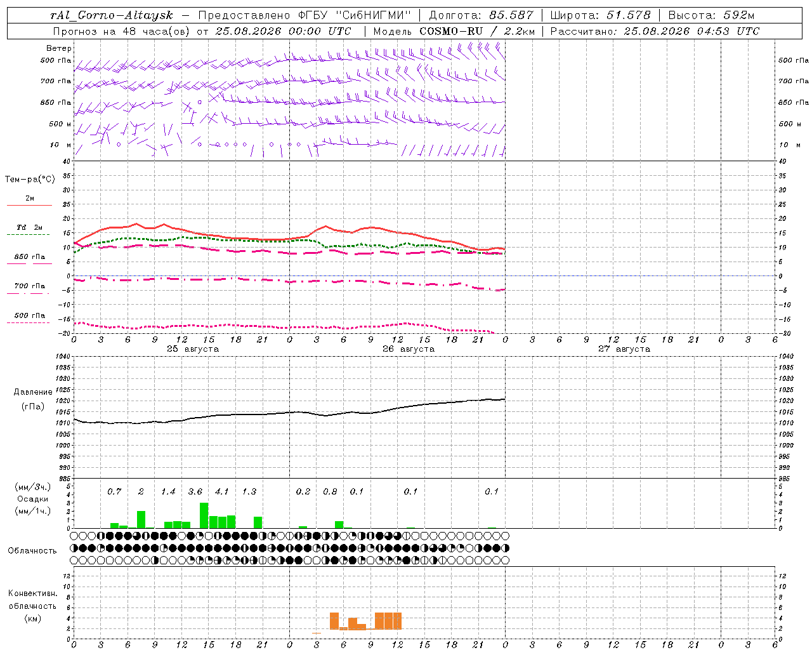Click the Рассчитано 04:53 UTC timestamp

655,31
